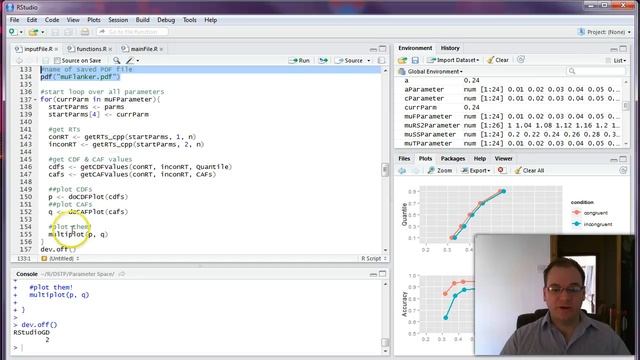The height and width of the screenshot is (360, 640).
Task: Open the Export dropdown in Plots pane
Action: 476,171
